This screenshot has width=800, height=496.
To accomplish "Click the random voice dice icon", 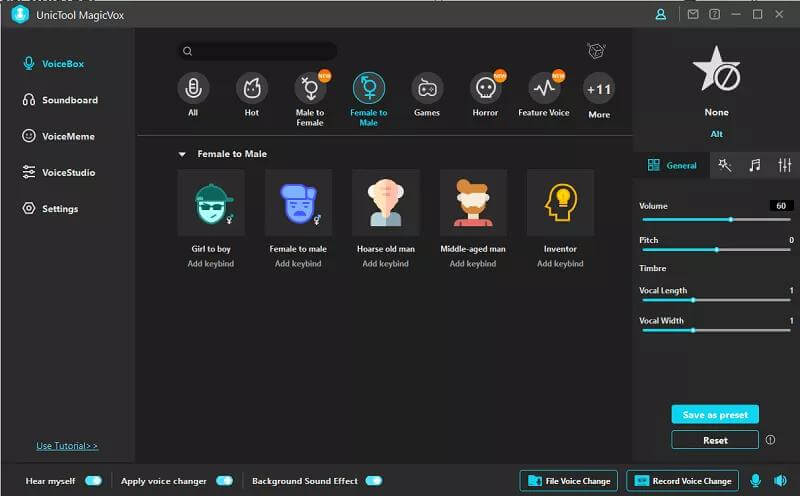I will pyautogui.click(x=596, y=51).
